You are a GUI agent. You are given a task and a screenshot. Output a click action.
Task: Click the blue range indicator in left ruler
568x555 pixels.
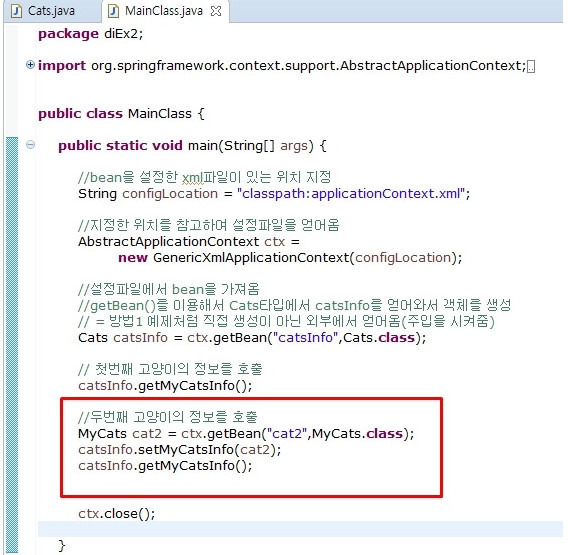pyautogui.click(x=12, y=345)
